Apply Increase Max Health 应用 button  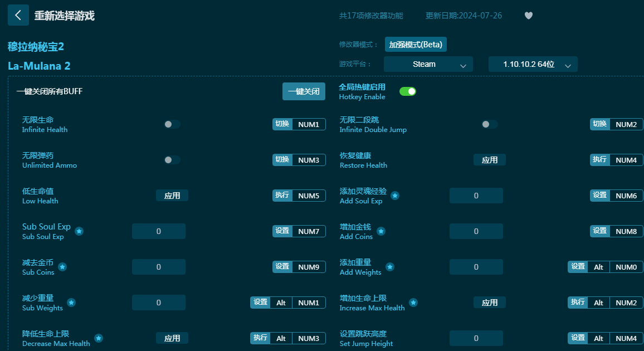click(x=490, y=303)
